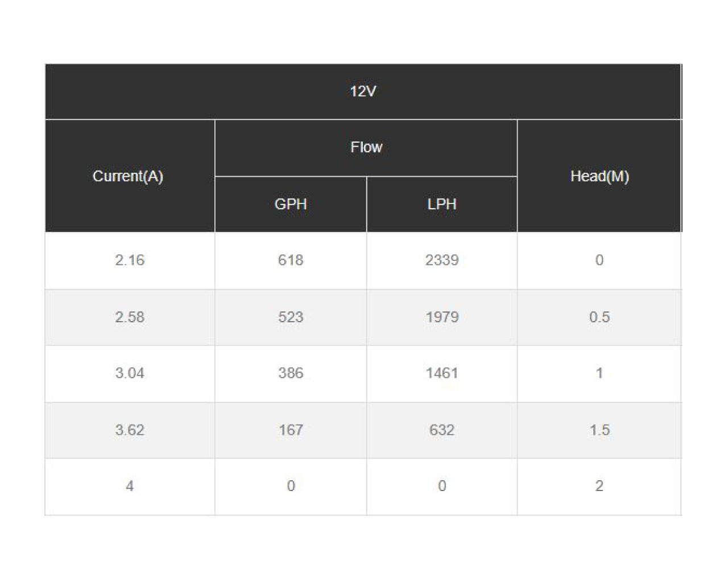Select the GPH column header
The height and width of the screenshot is (582, 728).
pos(291,204)
